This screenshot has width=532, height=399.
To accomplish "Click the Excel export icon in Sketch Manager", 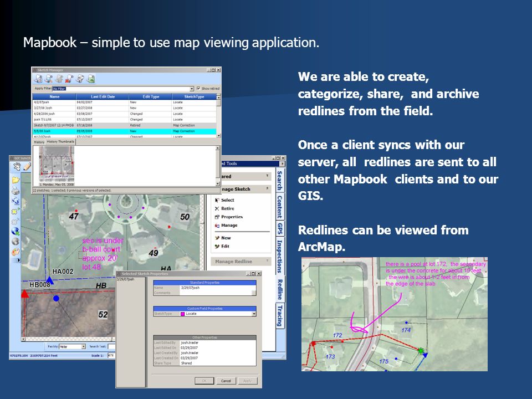I will pos(90,79).
